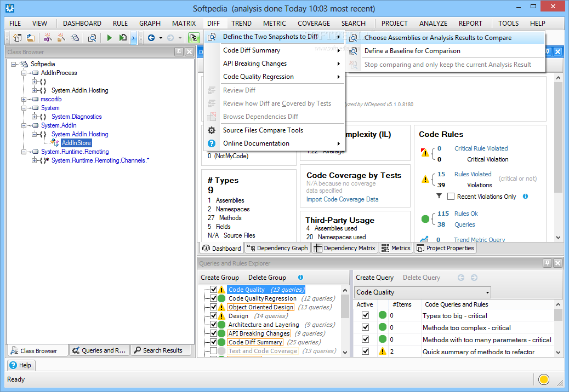The height and width of the screenshot is (392, 569).
Task: Collapse the AddInProcess tree node
Action: pyautogui.click(x=24, y=73)
